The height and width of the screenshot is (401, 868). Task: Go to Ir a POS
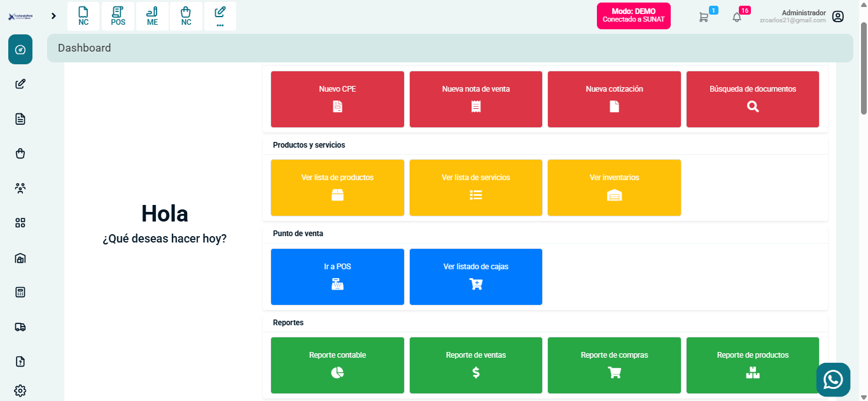[x=337, y=277]
